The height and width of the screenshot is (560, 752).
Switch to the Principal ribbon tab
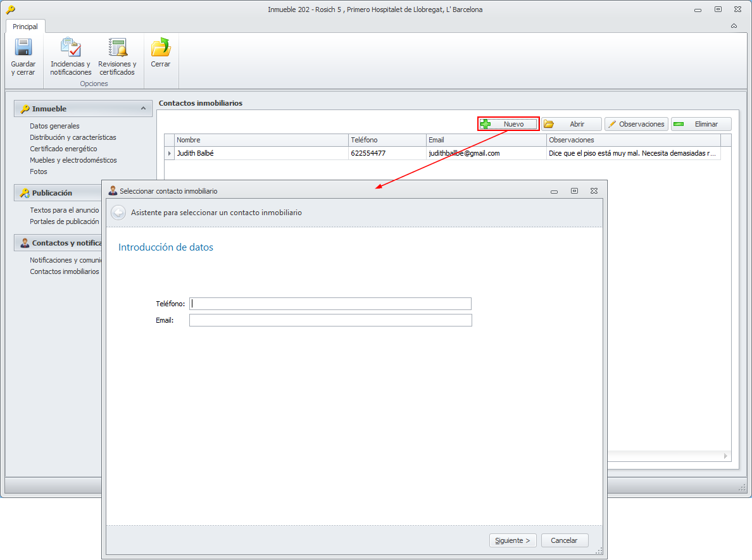[25, 27]
